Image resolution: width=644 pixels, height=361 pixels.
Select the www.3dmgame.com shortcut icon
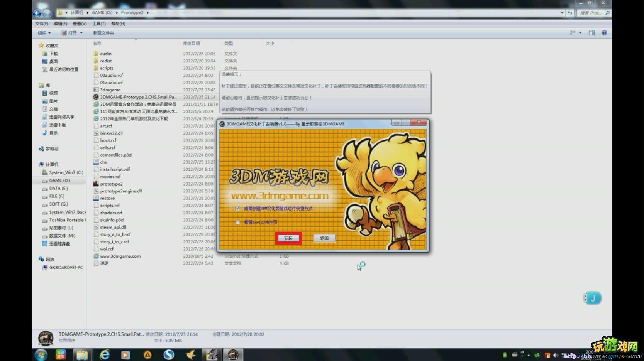96,256
